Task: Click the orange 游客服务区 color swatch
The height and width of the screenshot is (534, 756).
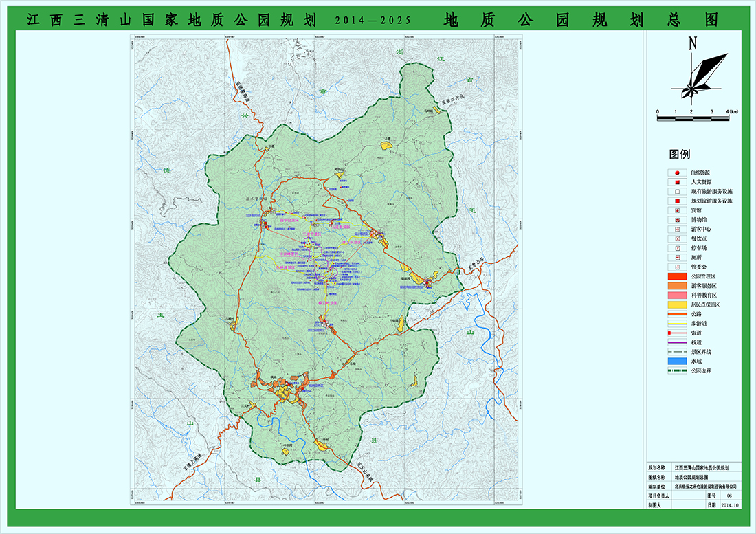Action: tap(677, 286)
